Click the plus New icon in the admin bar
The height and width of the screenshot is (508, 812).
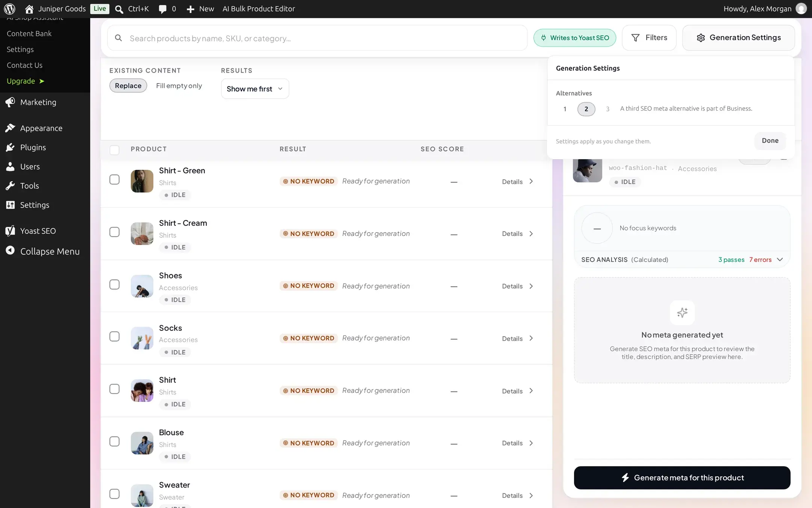tap(190, 9)
